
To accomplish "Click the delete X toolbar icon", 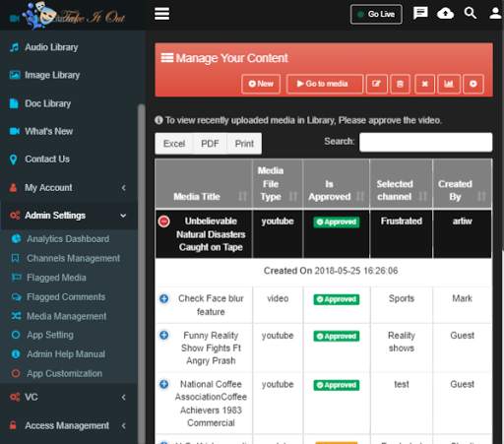I will (x=424, y=84).
